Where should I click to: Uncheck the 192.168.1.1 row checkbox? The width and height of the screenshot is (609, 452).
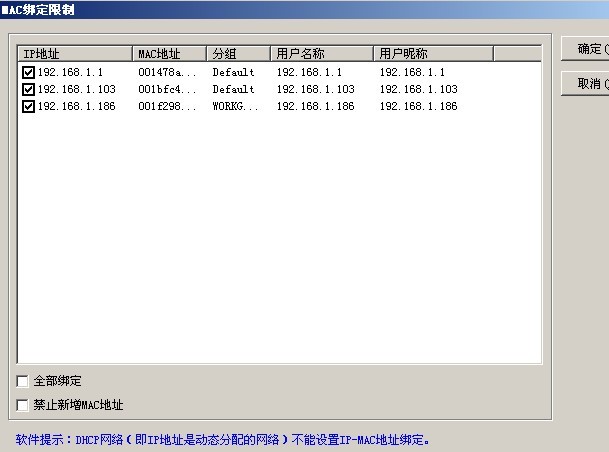pos(28,72)
